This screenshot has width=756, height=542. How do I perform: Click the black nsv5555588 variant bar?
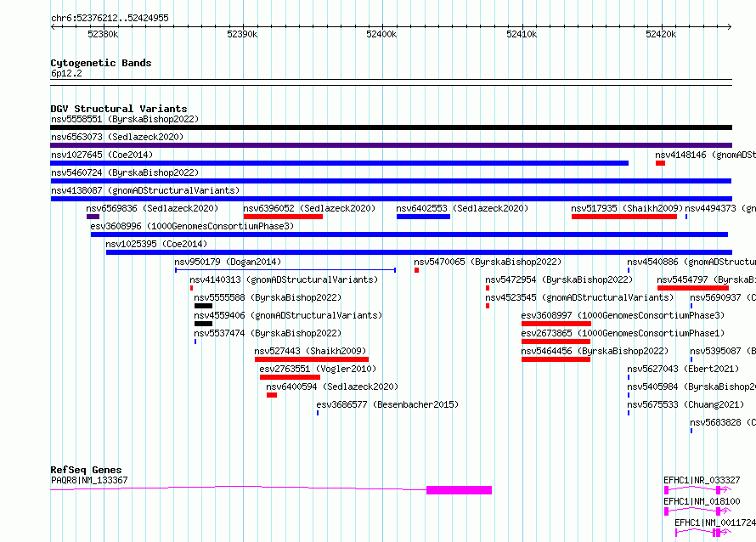click(x=204, y=306)
